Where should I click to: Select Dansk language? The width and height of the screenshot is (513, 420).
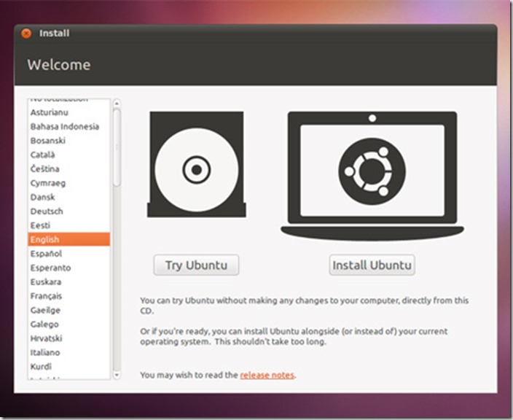(x=69, y=197)
